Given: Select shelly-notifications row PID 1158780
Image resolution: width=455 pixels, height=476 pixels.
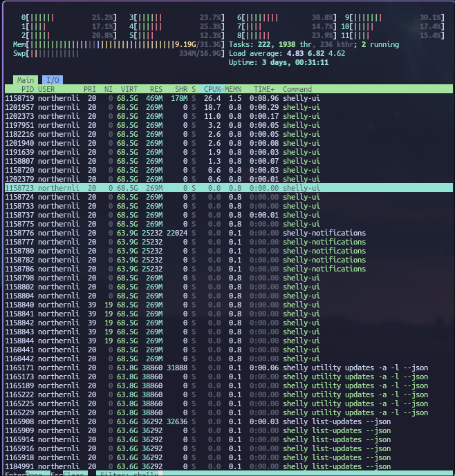Looking at the screenshot, I should pos(229,251).
